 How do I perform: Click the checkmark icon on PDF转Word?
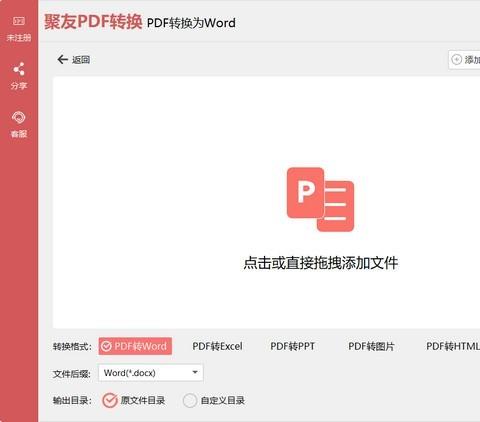pos(106,346)
